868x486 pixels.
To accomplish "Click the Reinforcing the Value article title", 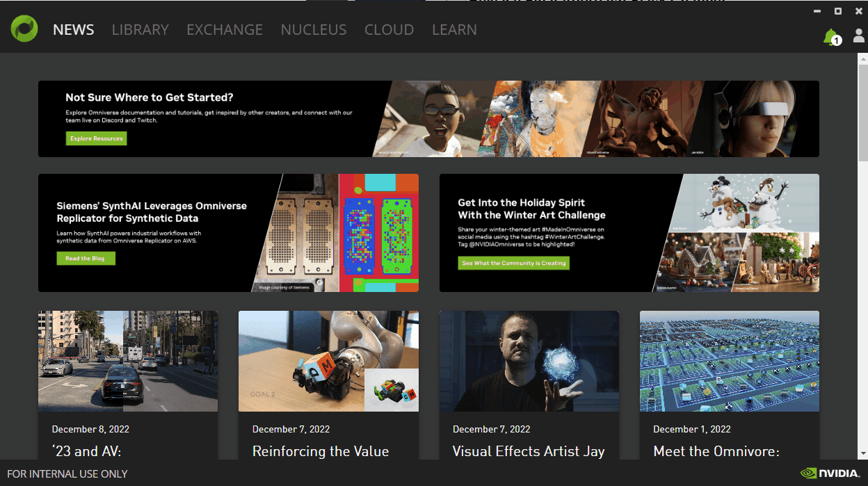I will click(320, 451).
